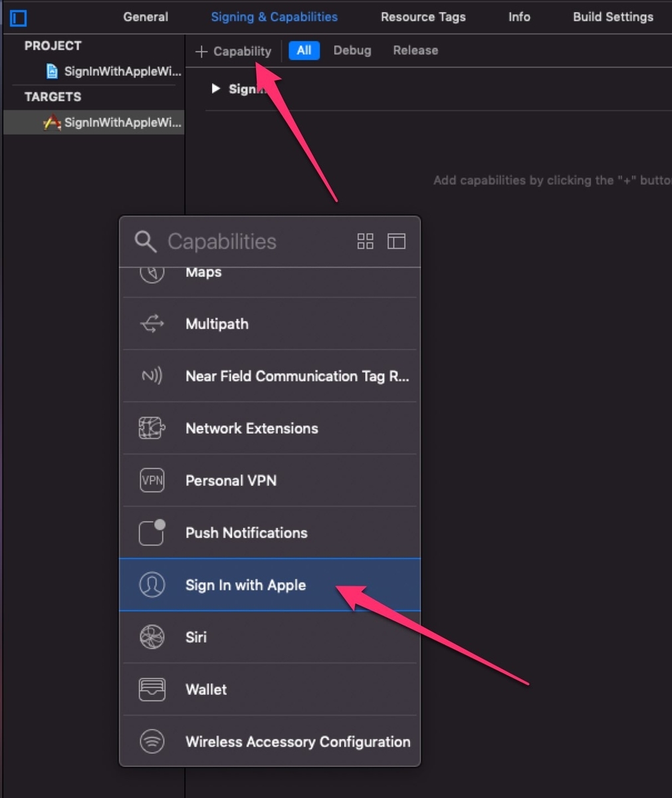Toggle the navigator sidebar icon
The image size is (672, 798).
point(18,17)
